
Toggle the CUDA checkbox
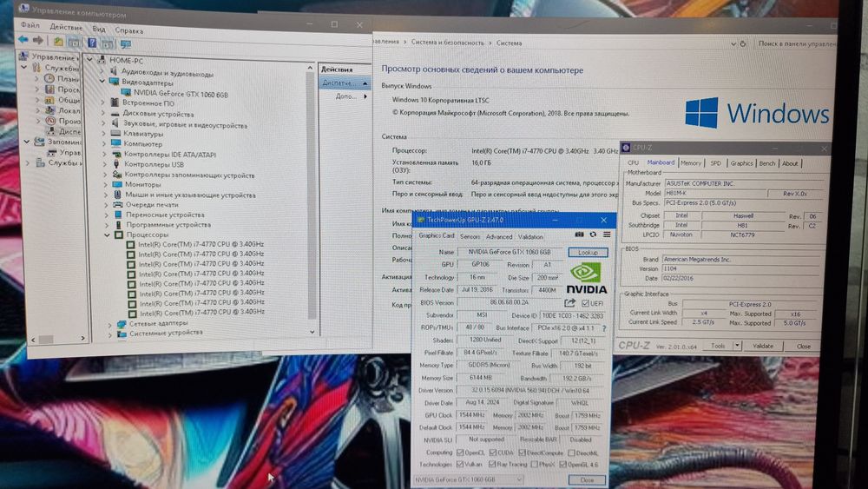492,453
